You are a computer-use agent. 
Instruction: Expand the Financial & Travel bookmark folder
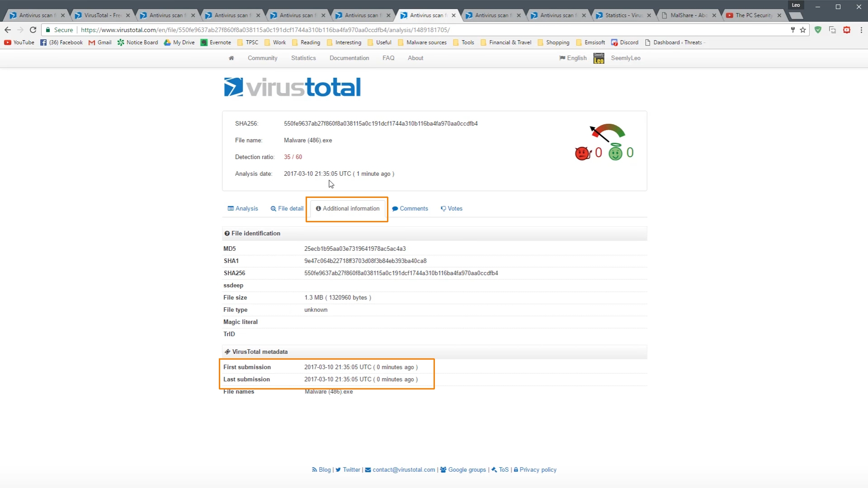(506, 42)
